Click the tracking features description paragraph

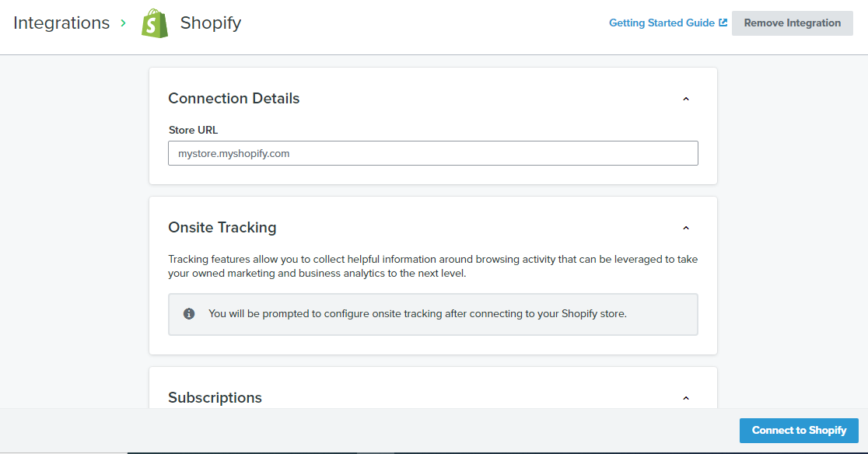[432, 267]
